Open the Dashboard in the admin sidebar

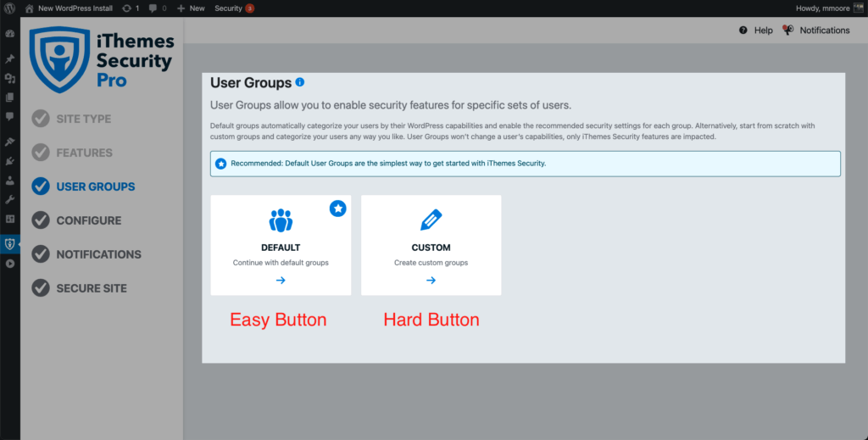point(9,34)
